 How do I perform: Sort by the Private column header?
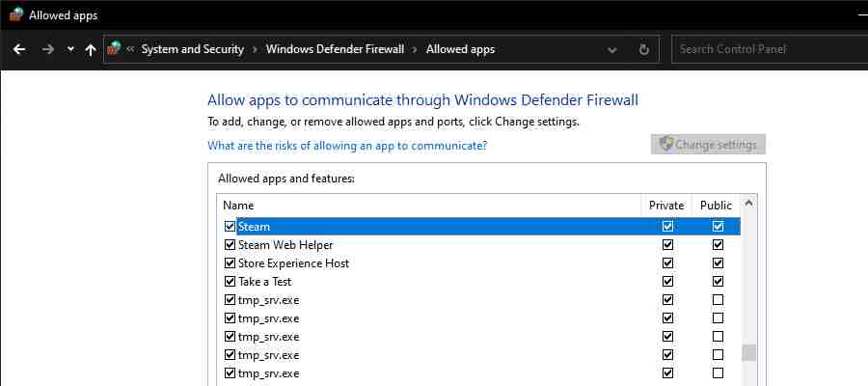(x=666, y=205)
